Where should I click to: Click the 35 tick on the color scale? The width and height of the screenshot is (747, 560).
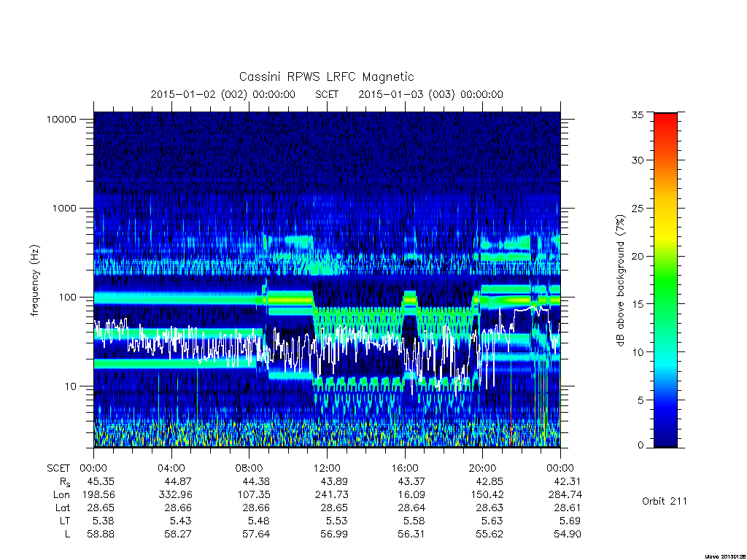click(638, 114)
